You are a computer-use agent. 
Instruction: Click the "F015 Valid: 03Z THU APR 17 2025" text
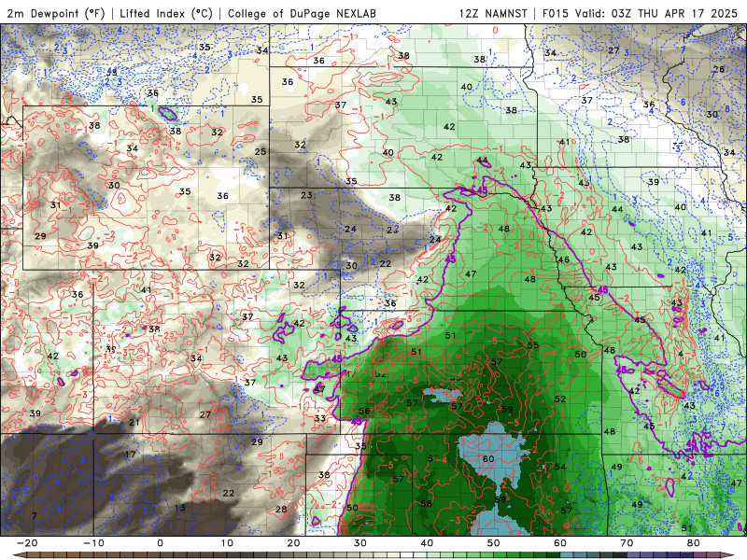pos(640,13)
